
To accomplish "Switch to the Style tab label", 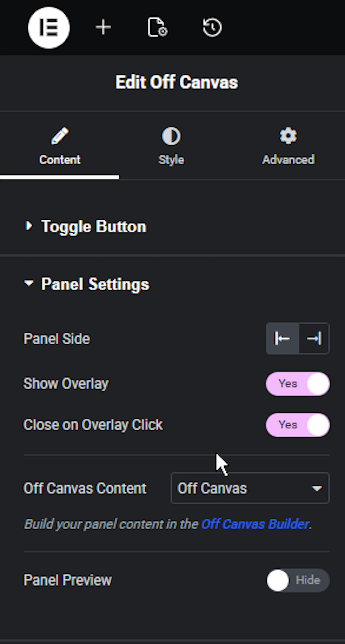I will pos(171,160).
